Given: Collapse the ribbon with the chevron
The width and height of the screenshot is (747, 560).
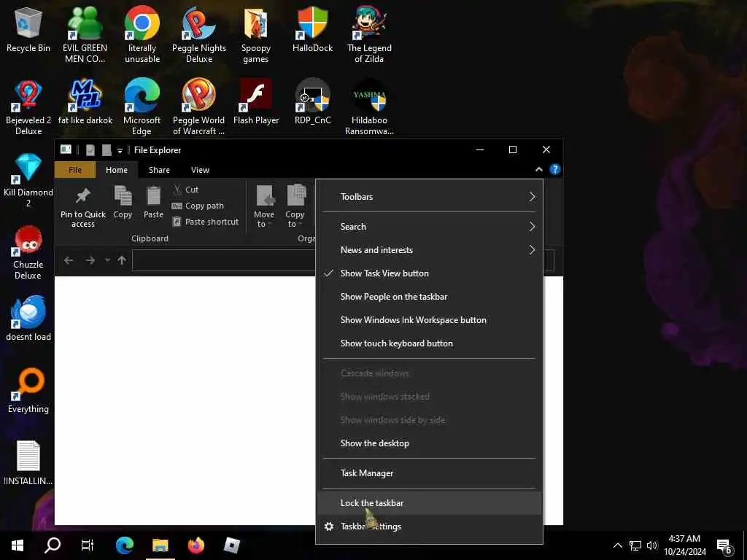Looking at the screenshot, I should 539,169.
